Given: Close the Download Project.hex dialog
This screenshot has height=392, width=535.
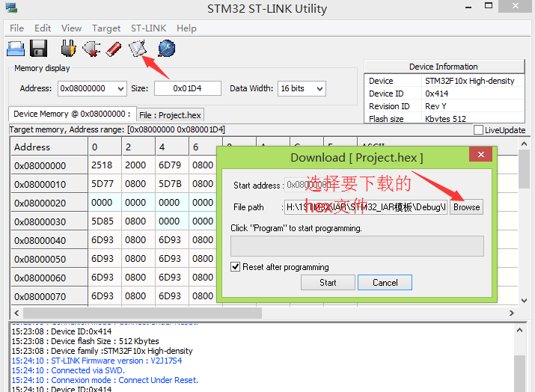Looking at the screenshot, I should [x=480, y=155].
